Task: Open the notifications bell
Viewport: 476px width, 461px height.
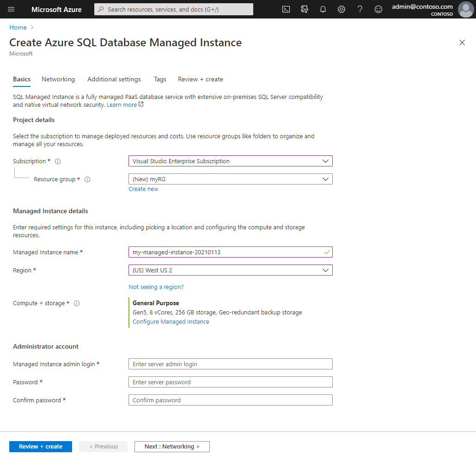Action: [323, 9]
